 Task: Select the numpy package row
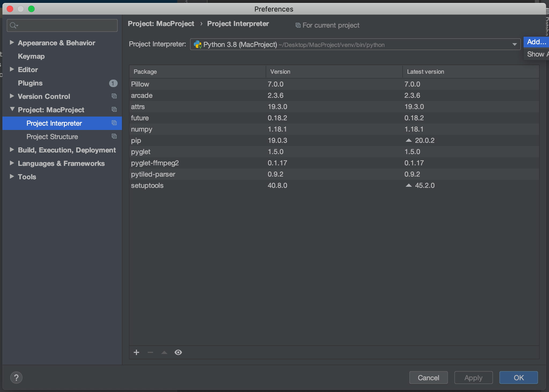pos(334,129)
